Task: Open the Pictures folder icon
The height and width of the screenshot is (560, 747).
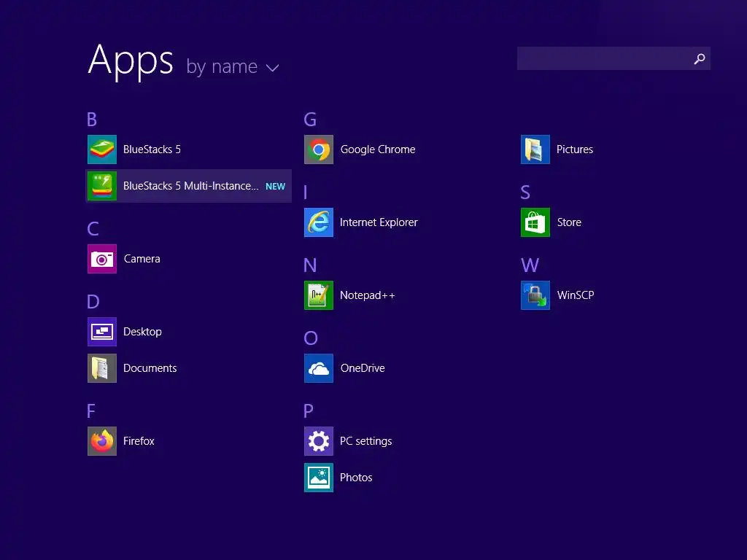Action: 535,149
